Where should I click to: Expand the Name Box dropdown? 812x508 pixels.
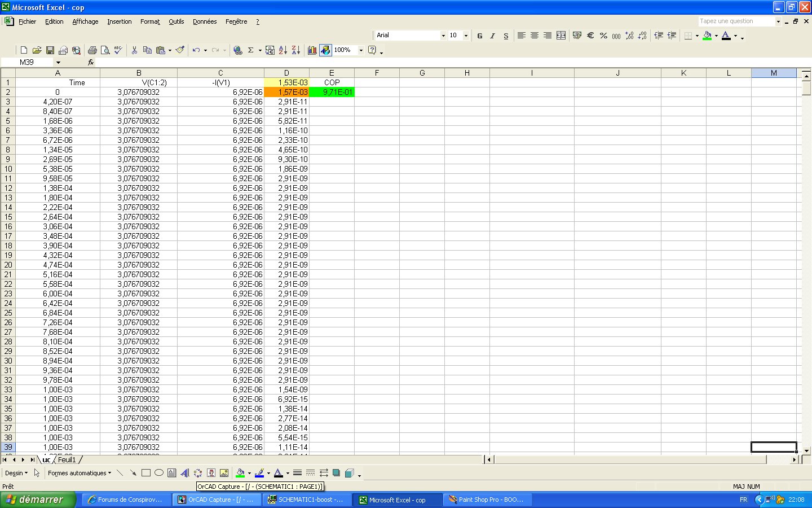click(58, 62)
